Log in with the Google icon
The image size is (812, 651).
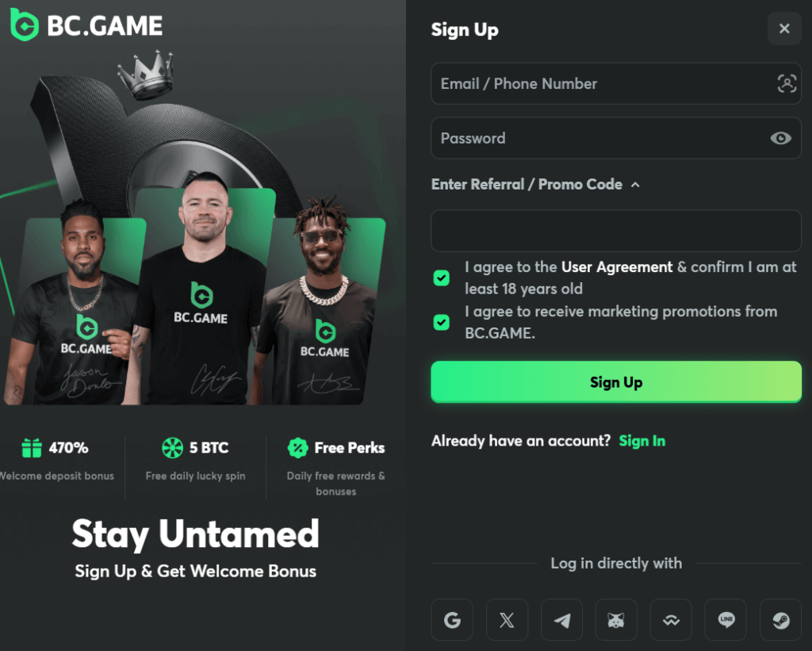tap(451, 620)
